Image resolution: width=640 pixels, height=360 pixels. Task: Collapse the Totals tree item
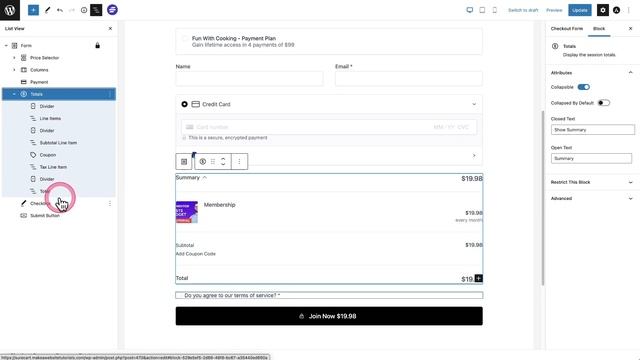(x=14, y=94)
